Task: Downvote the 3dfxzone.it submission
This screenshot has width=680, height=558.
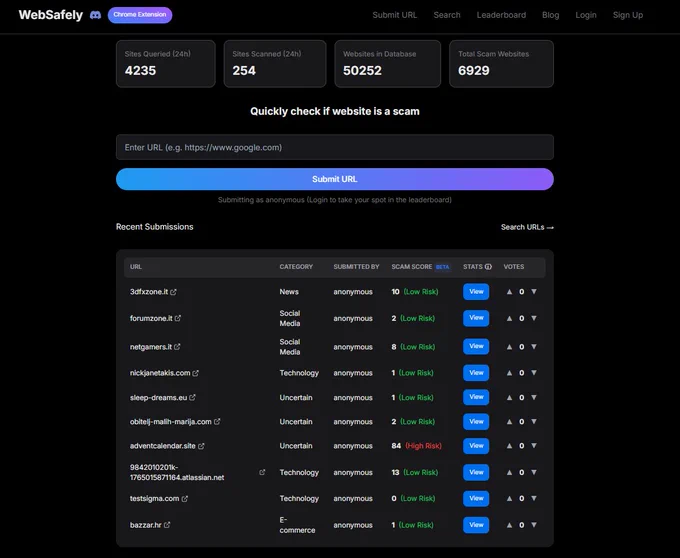Action: [534, 292]
